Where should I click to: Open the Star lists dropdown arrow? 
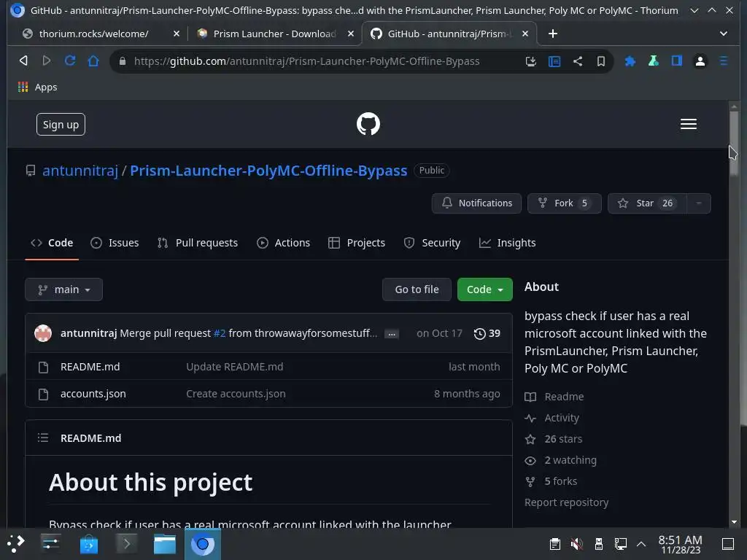(698, 203)
